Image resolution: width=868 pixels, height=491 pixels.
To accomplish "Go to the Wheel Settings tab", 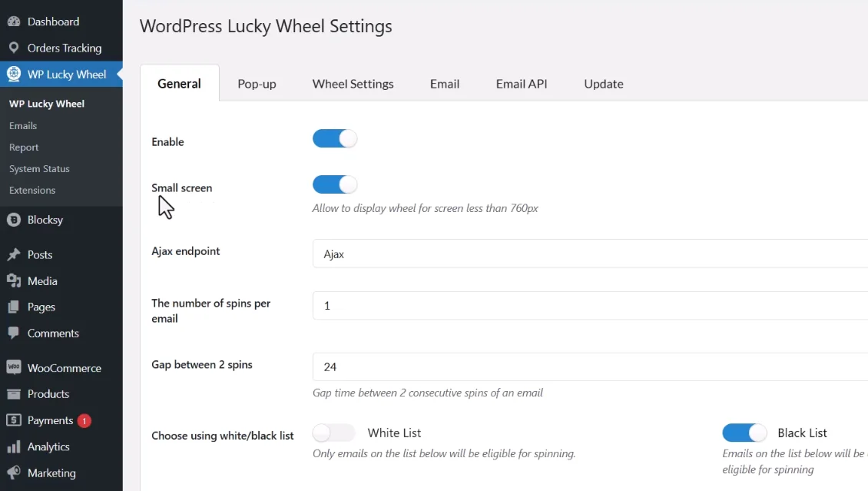I will [353, 84].
